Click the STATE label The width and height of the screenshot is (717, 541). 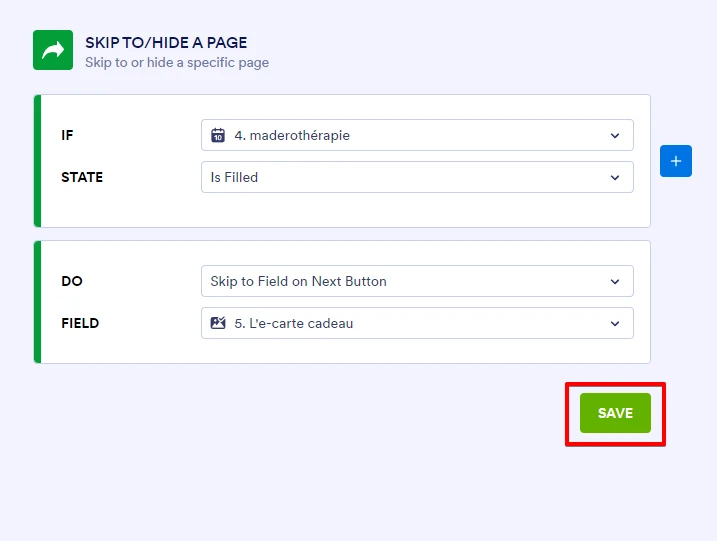pos(82,177)
